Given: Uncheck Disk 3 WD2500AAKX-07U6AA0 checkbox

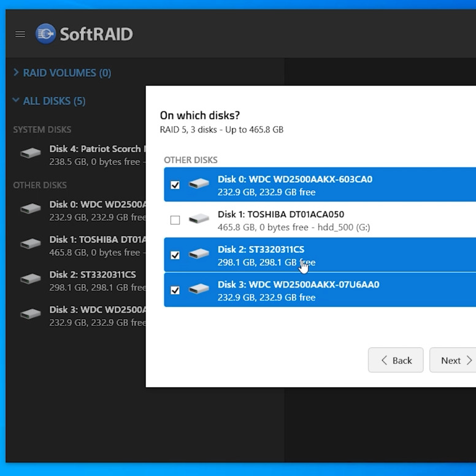Looking at the screenshot, I should [175, 290].
